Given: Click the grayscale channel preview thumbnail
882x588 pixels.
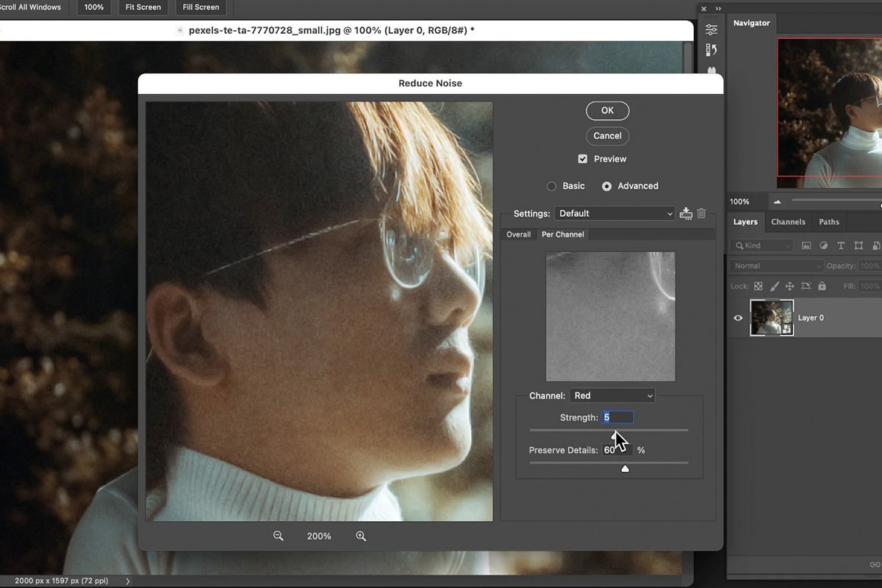Looking at the screenshot, I should click(610, 316).
